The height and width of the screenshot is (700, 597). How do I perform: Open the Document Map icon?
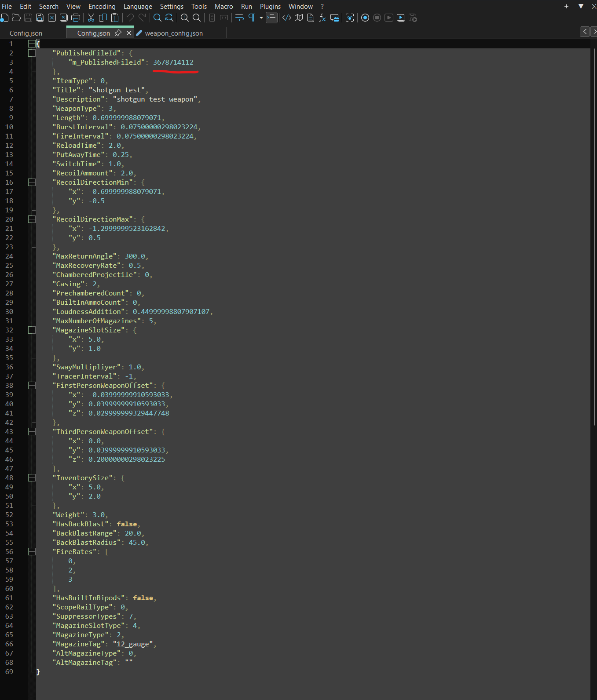[x=299, y=18]
